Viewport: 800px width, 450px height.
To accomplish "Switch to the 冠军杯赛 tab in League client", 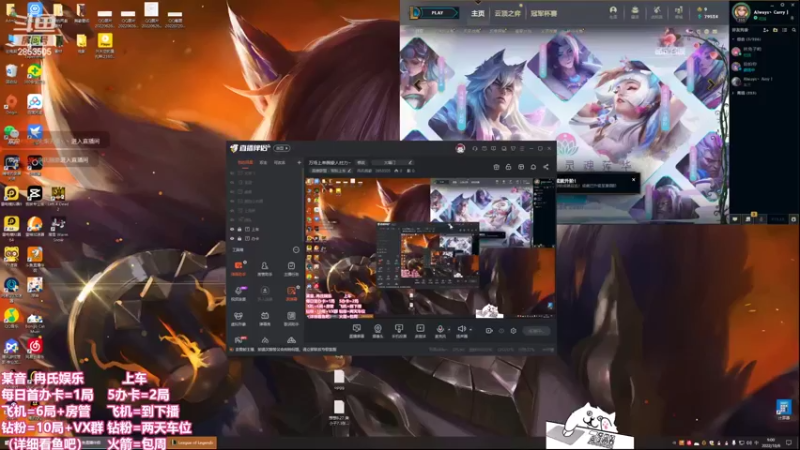I will [x=543, y=13].
